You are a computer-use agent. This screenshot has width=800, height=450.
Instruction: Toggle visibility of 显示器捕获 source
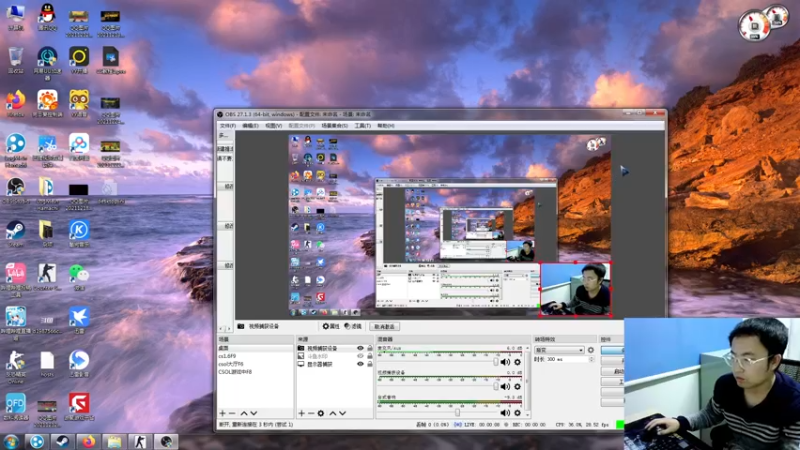(360, 364)
